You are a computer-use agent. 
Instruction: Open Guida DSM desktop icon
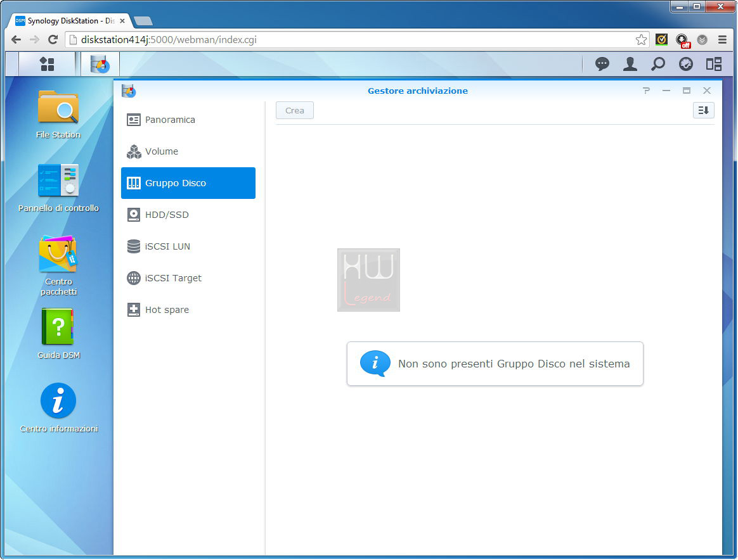pyautogui.click(x=58, y=334)
